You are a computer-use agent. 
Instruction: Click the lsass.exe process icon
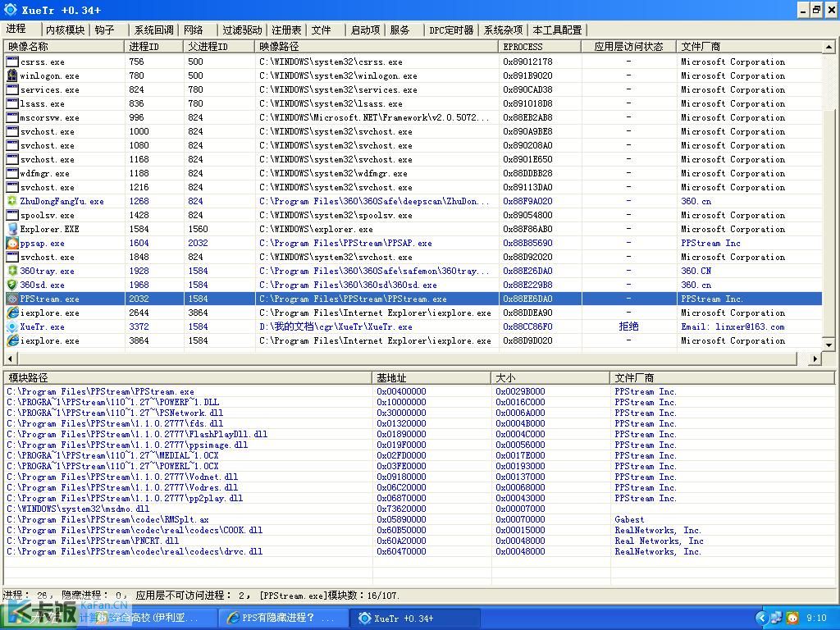pos(11,103)
